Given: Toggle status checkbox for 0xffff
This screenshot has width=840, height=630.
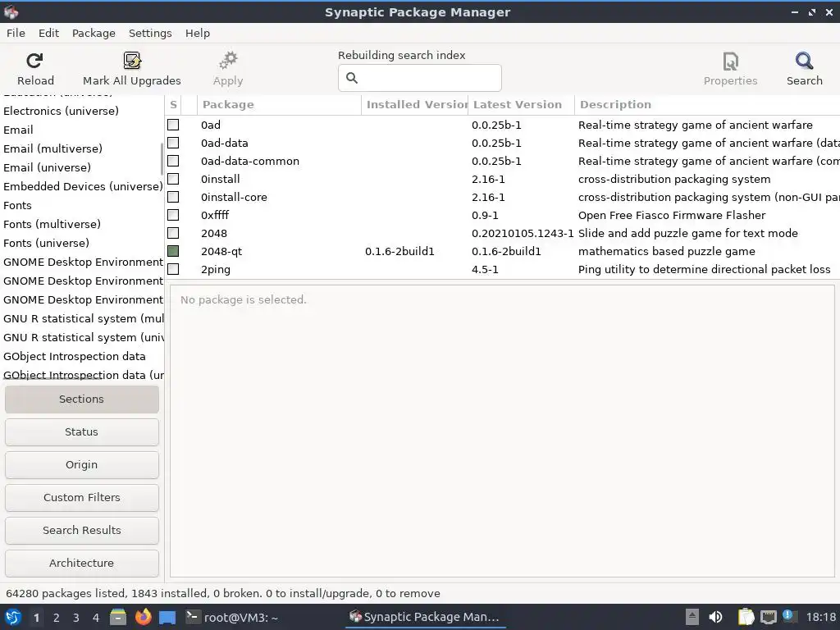Looking at the screenshot, I should tap(173, 215).
